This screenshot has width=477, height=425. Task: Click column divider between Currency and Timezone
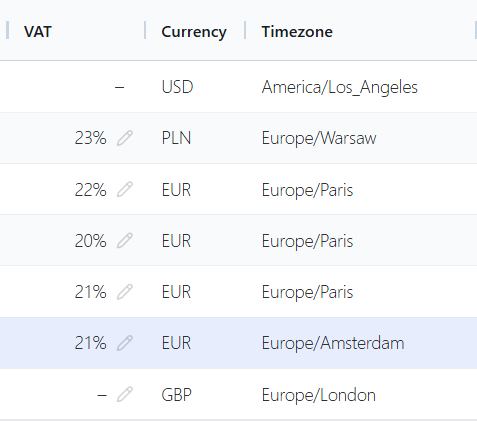(x=245, y=30)
